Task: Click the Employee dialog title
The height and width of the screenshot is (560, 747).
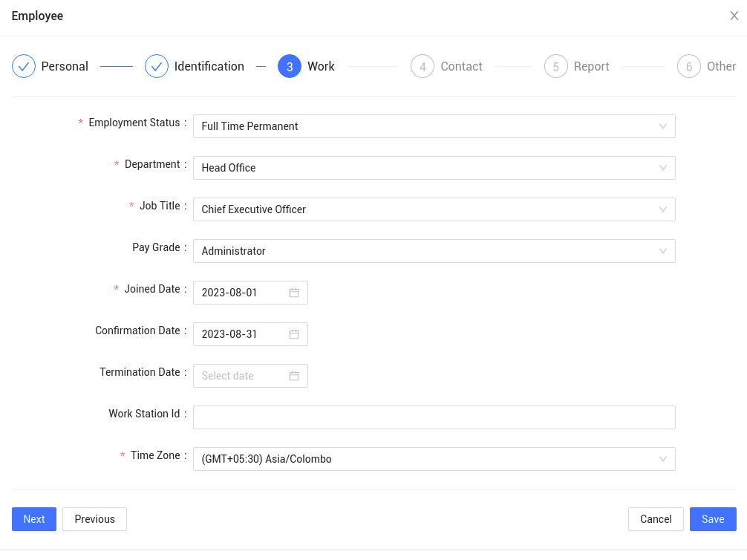Action: tap(37, 16)
